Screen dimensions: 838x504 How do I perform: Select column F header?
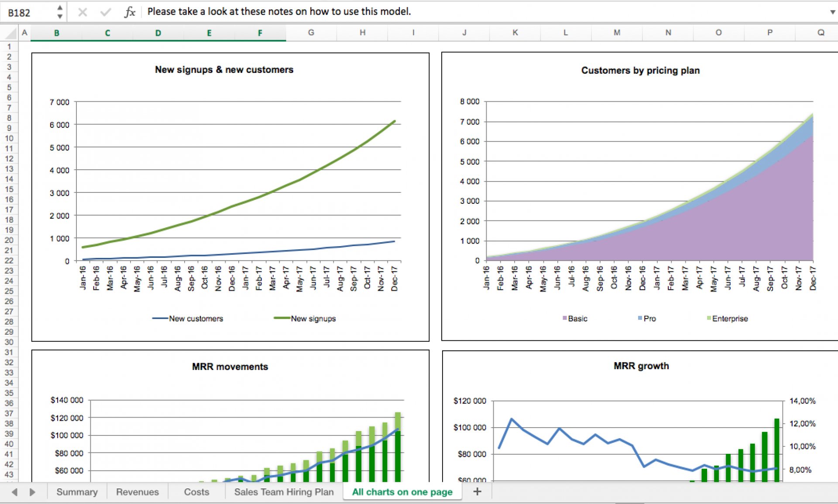(260, 33)
